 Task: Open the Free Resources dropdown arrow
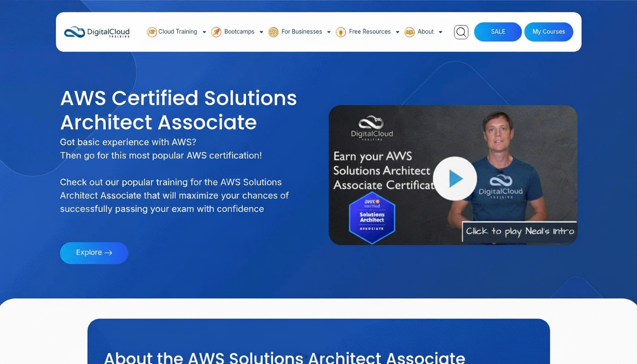[397, 32]
